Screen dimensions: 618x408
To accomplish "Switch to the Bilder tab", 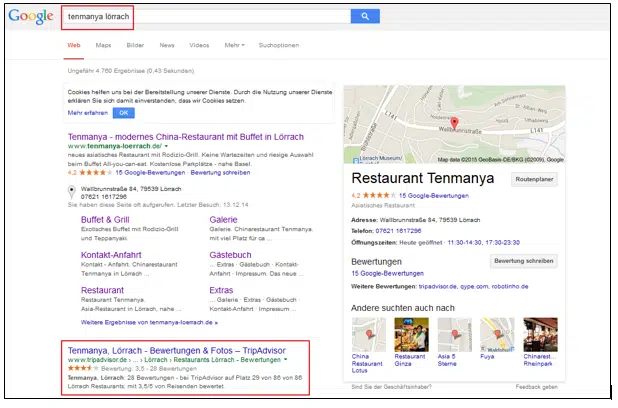I will 135,45.
